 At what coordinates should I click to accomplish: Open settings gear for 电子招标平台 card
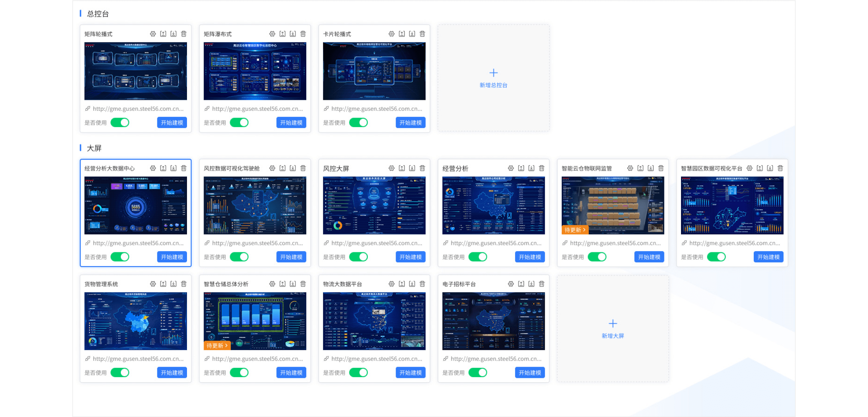[x=511, y=284]
